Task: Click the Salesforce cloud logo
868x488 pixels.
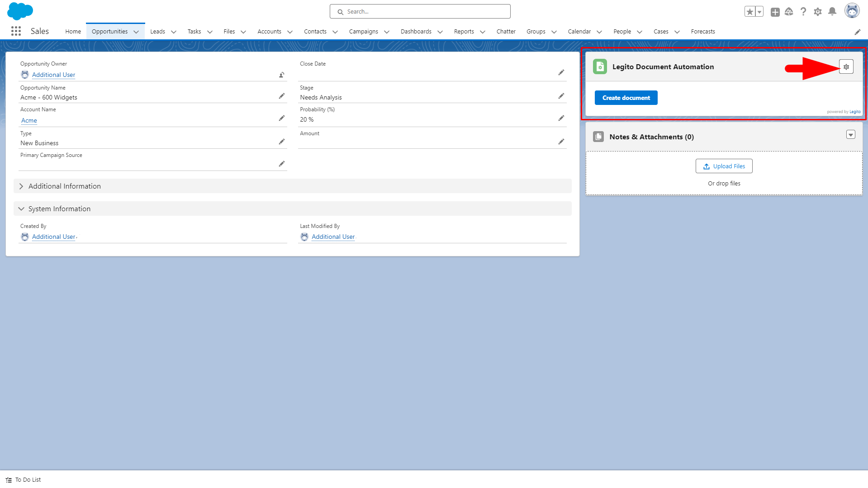Action: click(20, 11)
